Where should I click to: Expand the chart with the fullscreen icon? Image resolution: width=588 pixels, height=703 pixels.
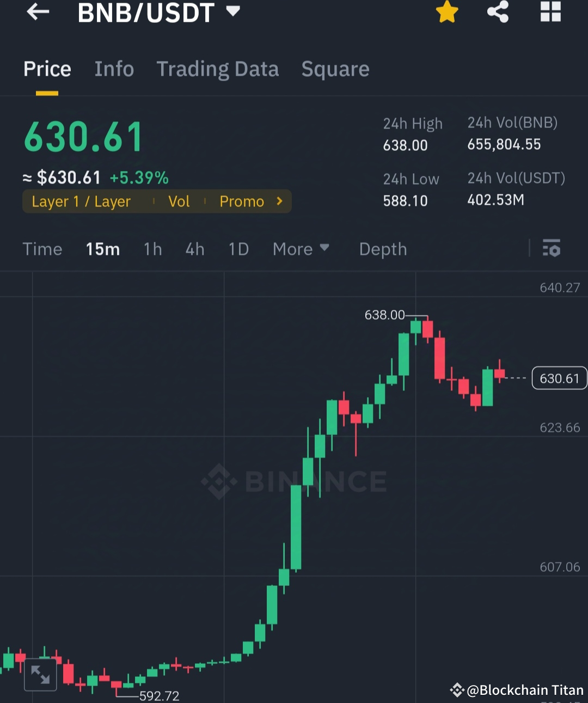click(x=40, y=674)
